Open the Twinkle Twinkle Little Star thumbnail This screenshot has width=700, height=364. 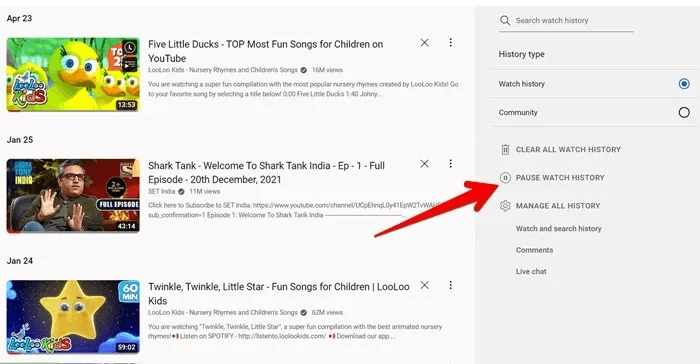coord(73,317)
